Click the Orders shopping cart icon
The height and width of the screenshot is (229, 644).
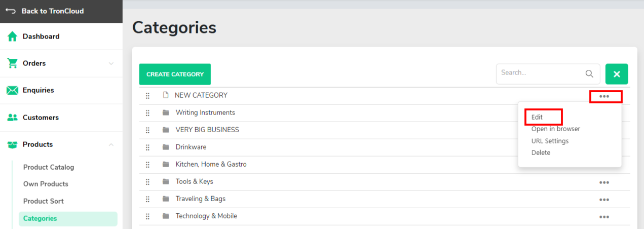(x=12, y=63)
